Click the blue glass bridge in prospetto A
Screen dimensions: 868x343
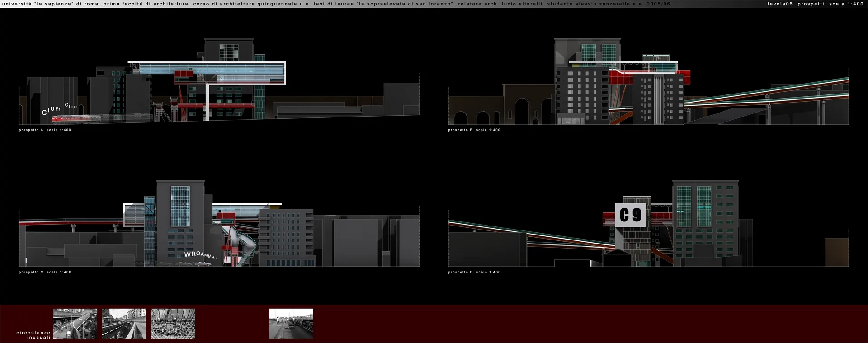pyautogui.click(x=212, y=70)
